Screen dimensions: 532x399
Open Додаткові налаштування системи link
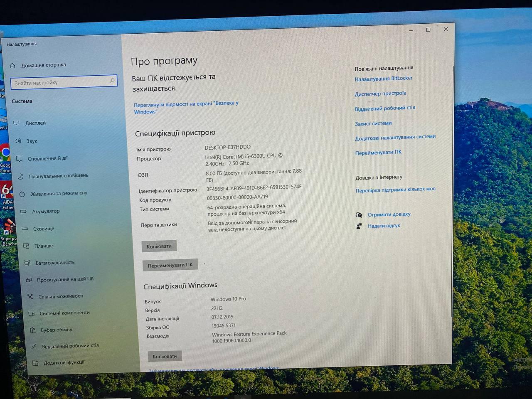[x=395, y=138]
